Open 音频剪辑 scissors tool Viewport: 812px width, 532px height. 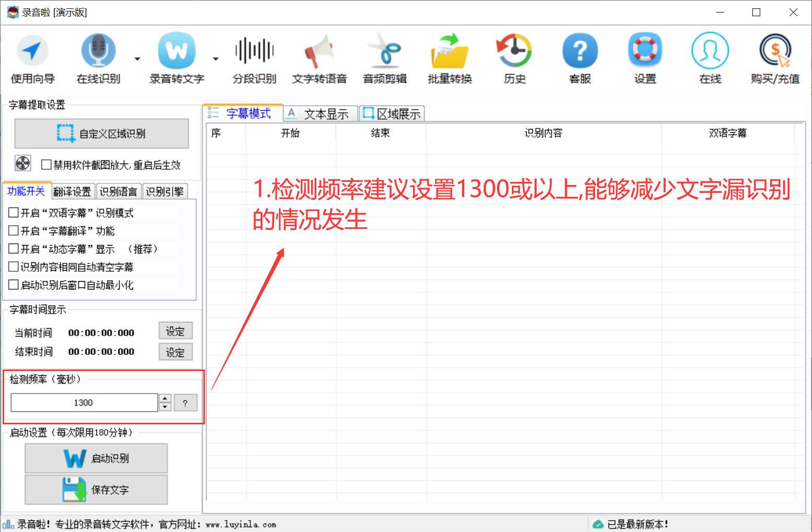point(385,59)
